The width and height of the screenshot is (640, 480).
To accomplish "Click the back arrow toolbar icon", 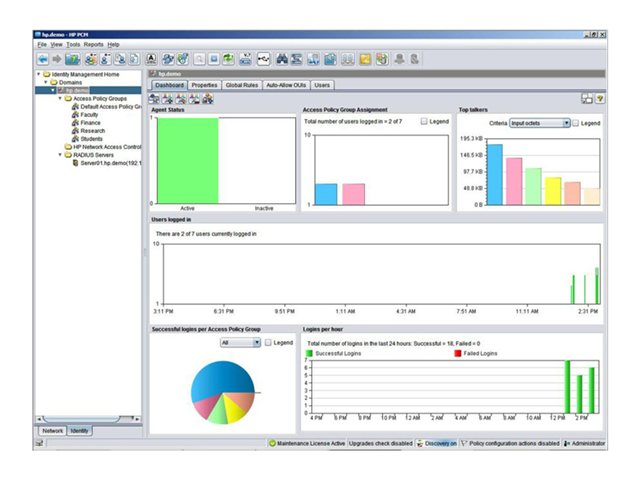I will click(42, 59).
